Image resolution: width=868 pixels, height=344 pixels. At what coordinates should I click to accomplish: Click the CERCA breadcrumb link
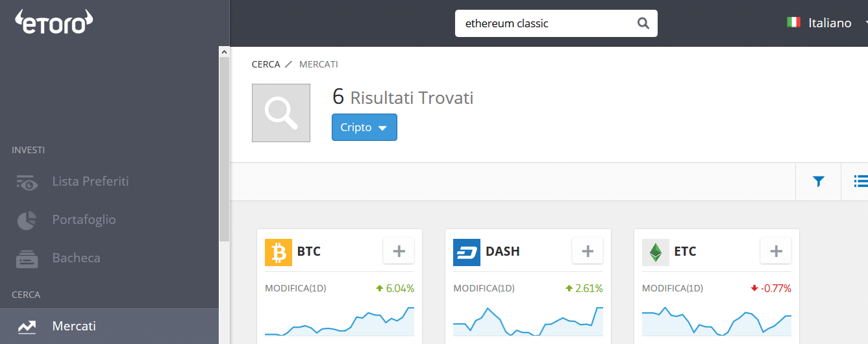[266, 64]
